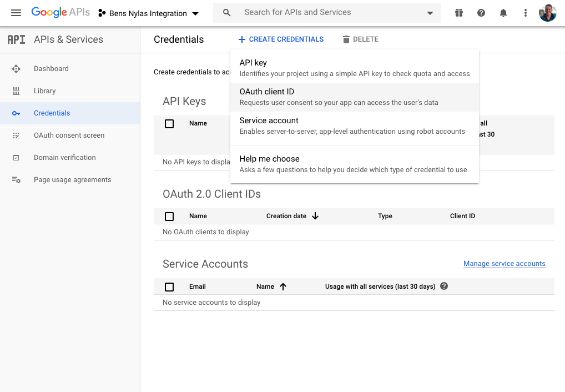Open OAuth consent screen page
The width and height of the screenshot is (565, 392).
click(70, 135)
